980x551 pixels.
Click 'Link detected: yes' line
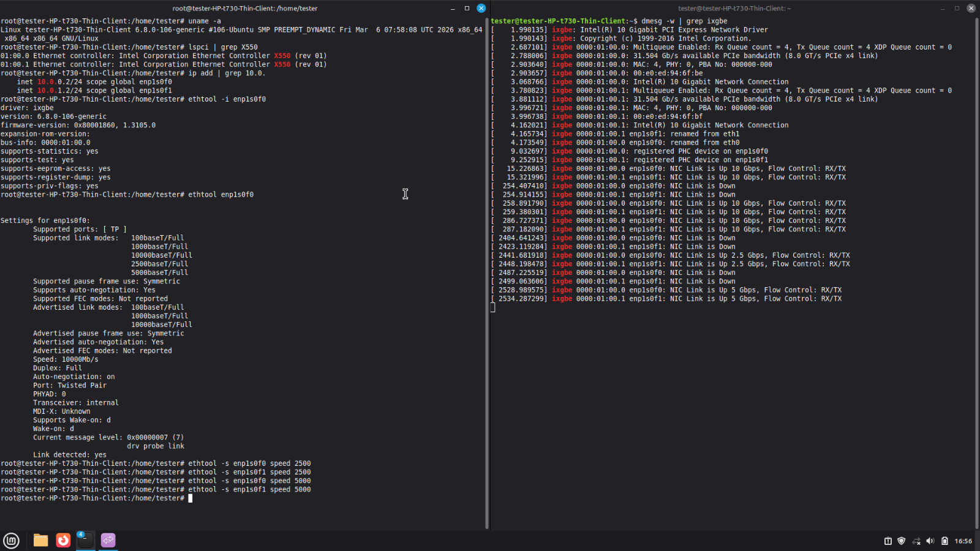pos(70,455)
